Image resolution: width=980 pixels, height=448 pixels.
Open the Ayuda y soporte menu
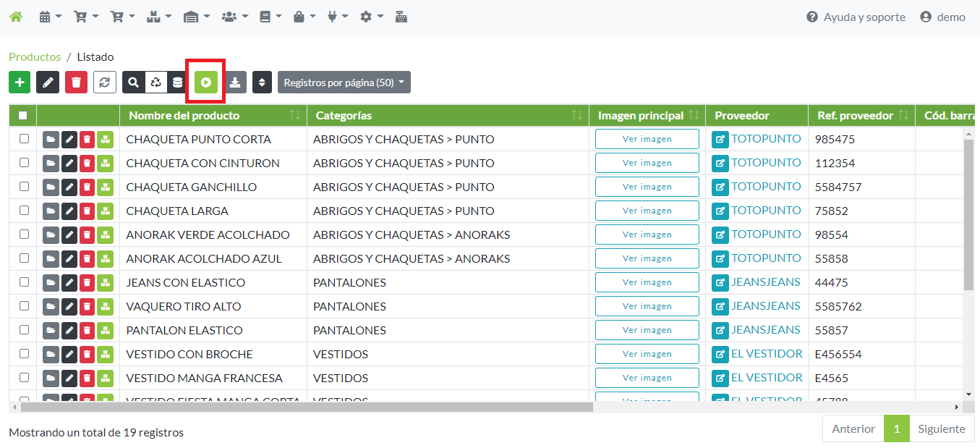[x=856, y=17]
